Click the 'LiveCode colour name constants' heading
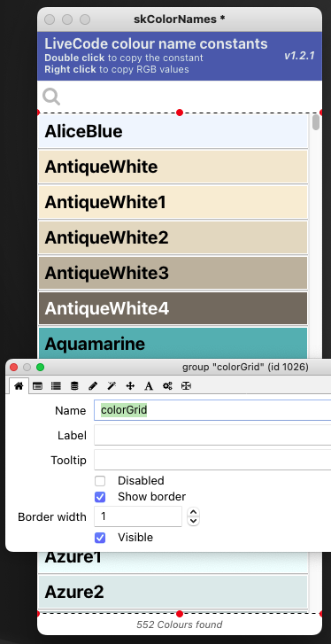Image resolution: width=331 pixels, height=644 pixels. (x=156, y=43)
